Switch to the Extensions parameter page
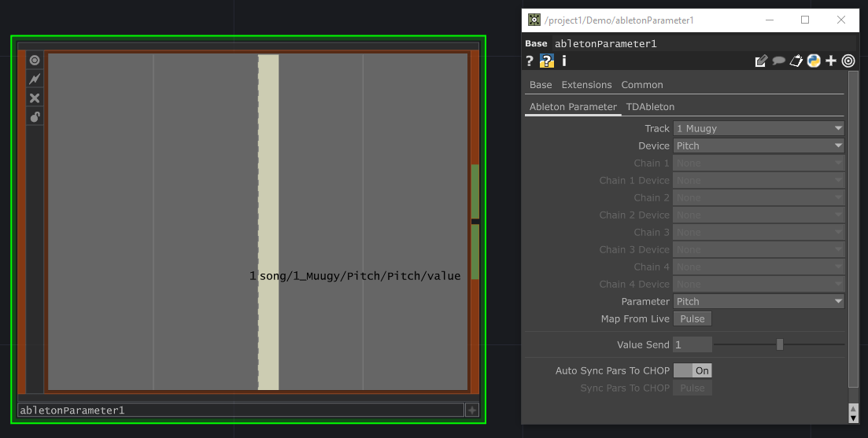Image resolution: width=868 pixels, height=438 pixels. 586,85
